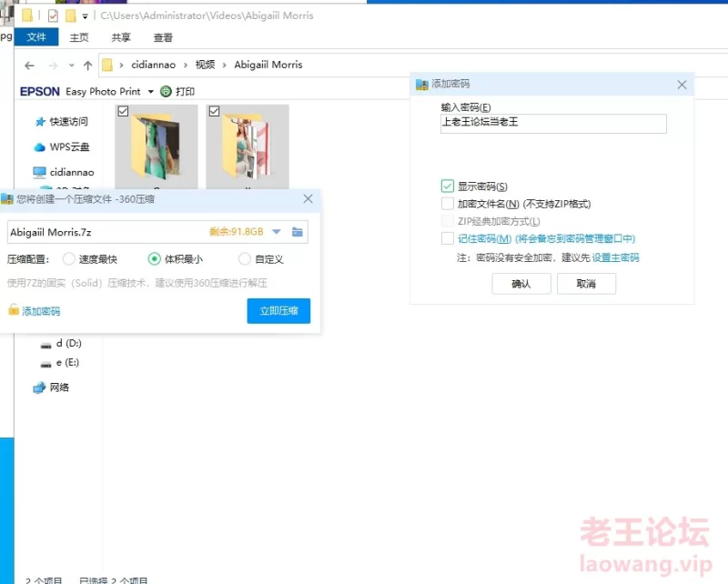Click the EPSON 打印 print icon
Screen dimensions: 728x584
click(x=166, y=92)
